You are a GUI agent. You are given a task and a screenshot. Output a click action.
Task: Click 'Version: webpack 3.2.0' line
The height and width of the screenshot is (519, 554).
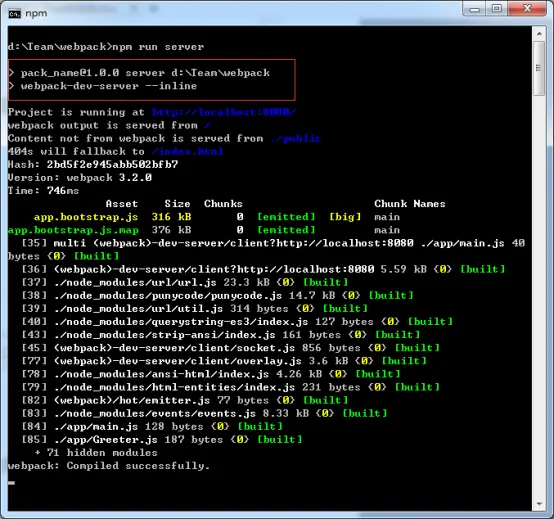[80, 177]
